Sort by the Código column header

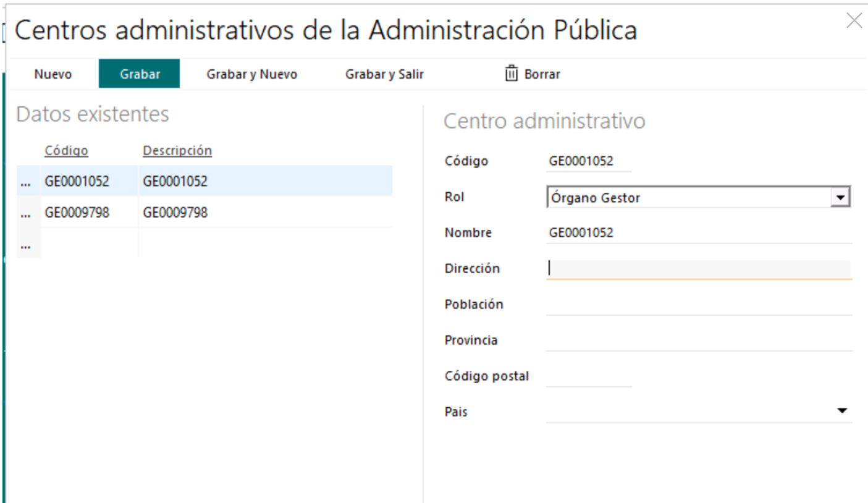click(x=66, y=151)
